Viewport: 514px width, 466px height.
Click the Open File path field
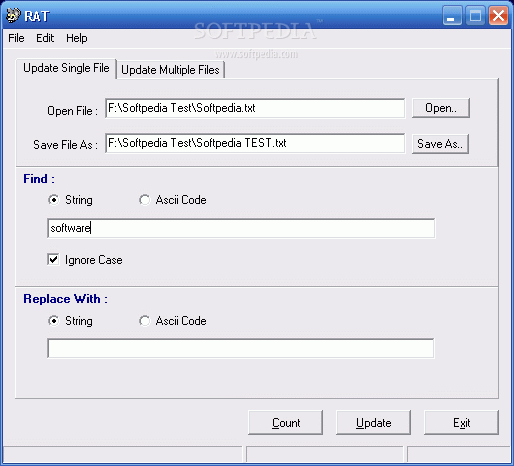[x=255, y=108]
